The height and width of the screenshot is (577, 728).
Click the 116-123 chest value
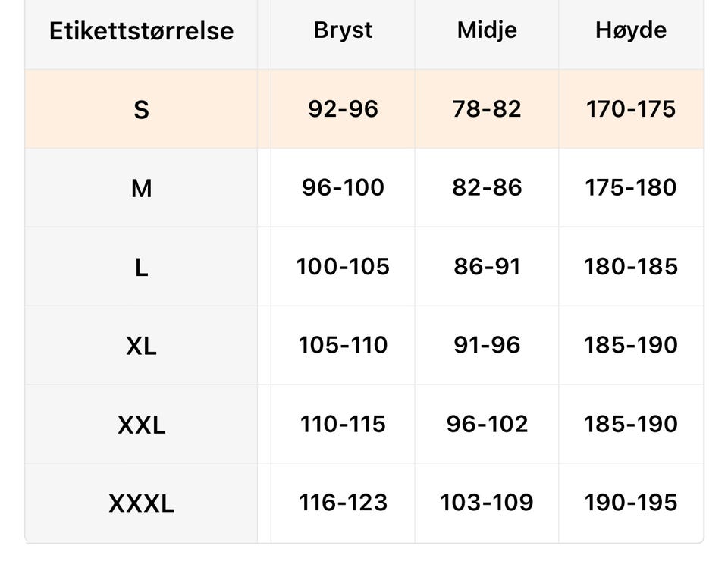click(x=343, y=502)
